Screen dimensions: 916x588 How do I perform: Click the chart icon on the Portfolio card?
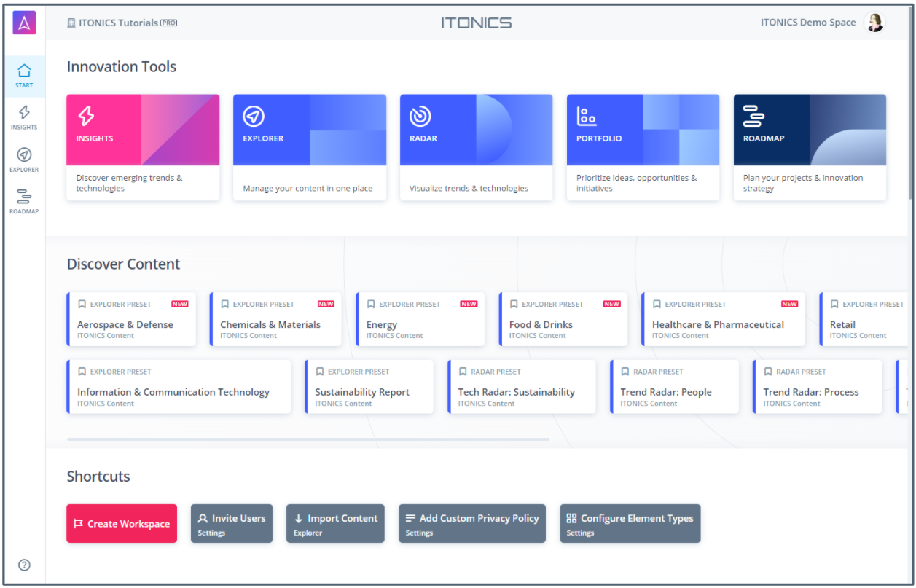coord(587,116)
